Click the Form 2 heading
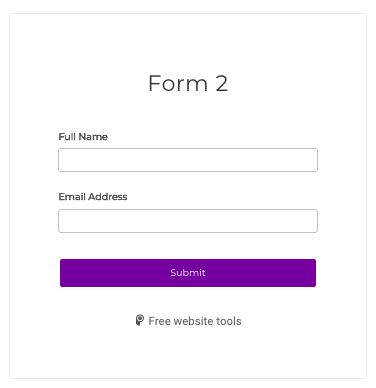Screen dimensions: 376x388 click(188, 83)
